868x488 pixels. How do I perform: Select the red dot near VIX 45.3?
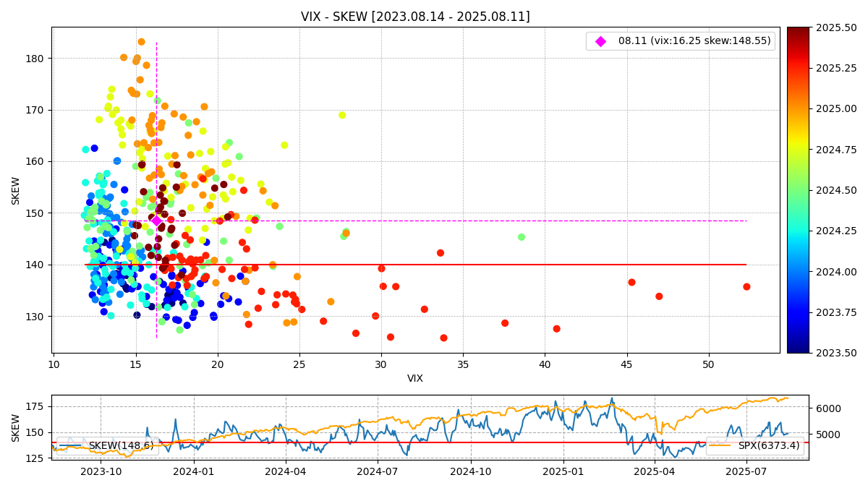631,282
